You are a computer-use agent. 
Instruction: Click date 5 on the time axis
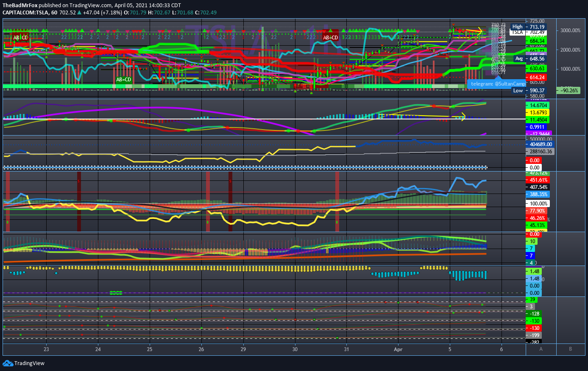[x=450, y=349]
